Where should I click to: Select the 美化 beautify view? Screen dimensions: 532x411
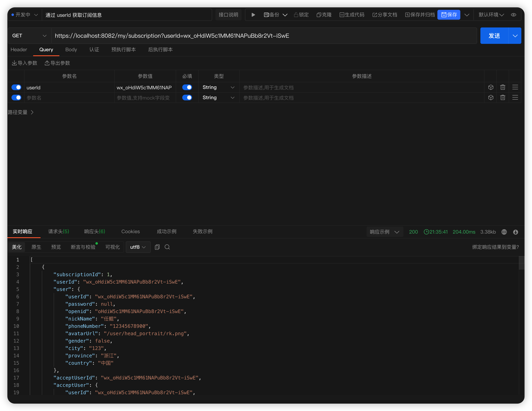pos(17,247)
